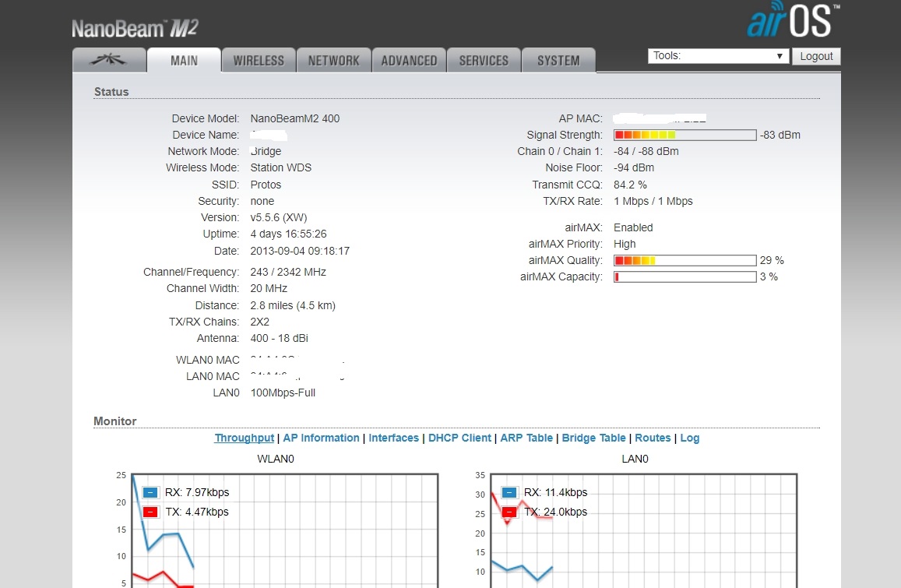901x588 pixels.
Task: Click the frequency value 243 / 2342 MHz
Action: pos(288,272)
